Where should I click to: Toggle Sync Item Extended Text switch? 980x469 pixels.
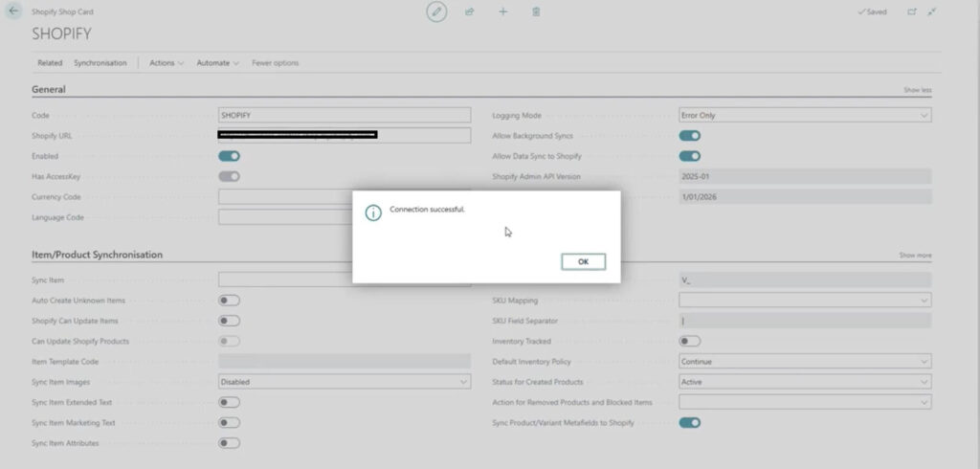[229, 402]
